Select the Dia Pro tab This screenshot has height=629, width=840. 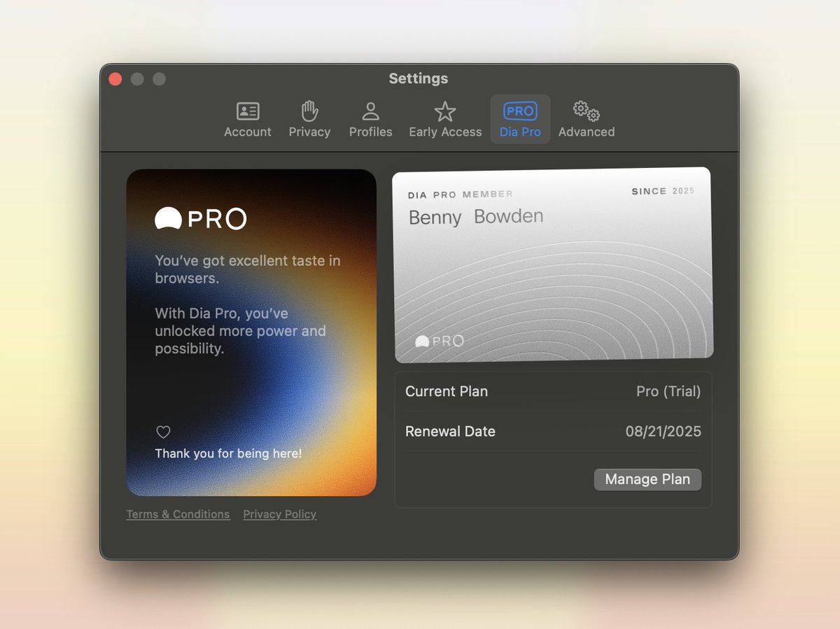520,120
